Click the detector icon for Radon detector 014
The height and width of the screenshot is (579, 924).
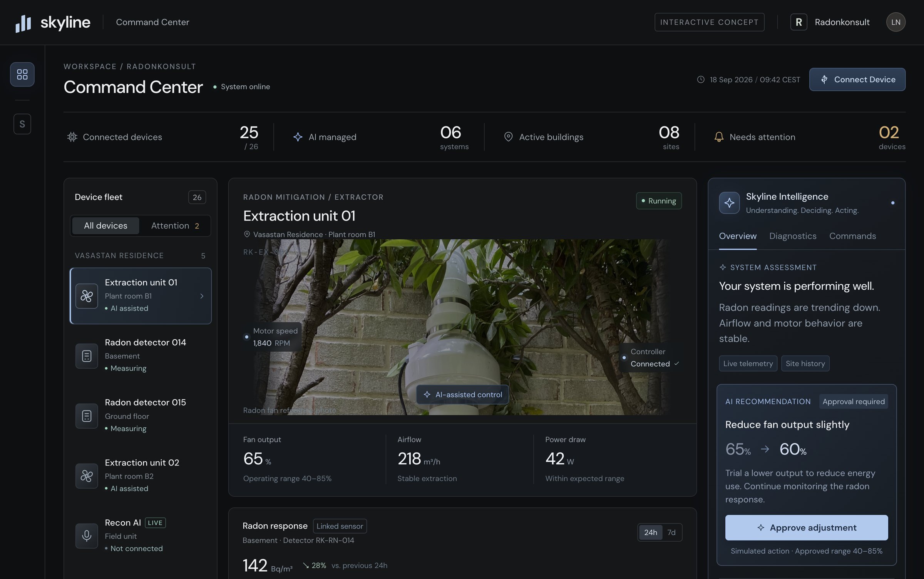point(87,356)
